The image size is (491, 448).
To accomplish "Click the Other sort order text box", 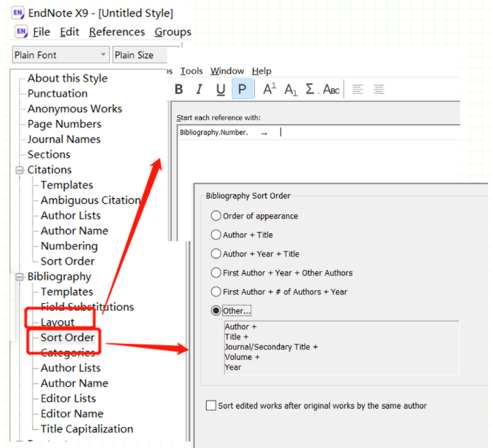I will pyautogui.click(x=342, y=347).
